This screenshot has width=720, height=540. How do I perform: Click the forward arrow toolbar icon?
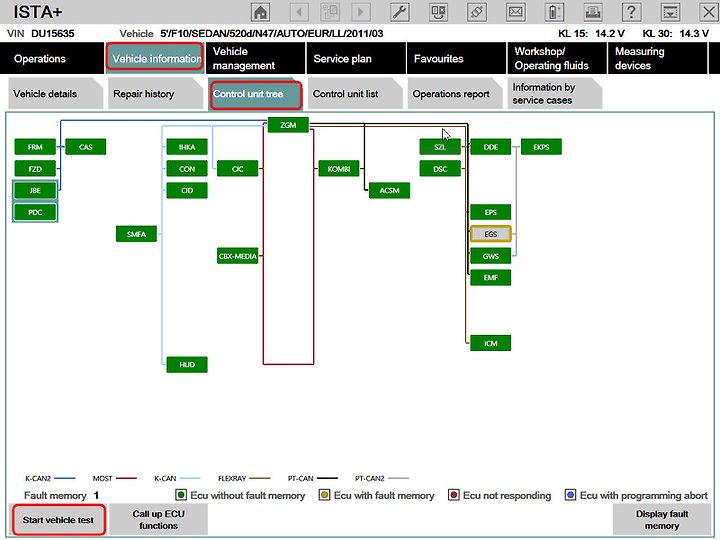click(360, 12)
